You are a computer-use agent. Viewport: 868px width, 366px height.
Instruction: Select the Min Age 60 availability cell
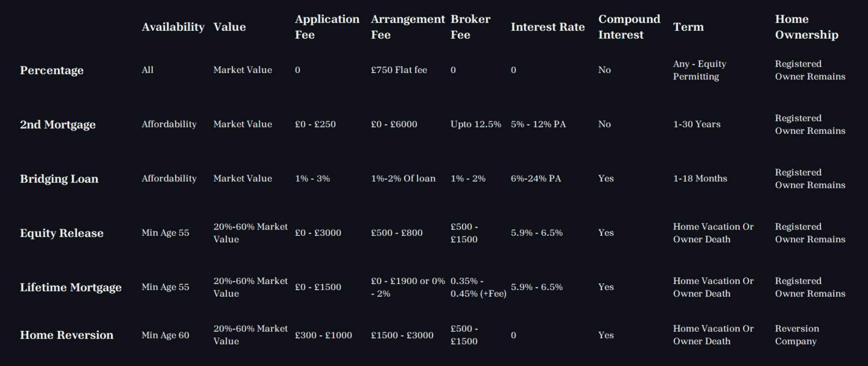(x=165, y=335)
